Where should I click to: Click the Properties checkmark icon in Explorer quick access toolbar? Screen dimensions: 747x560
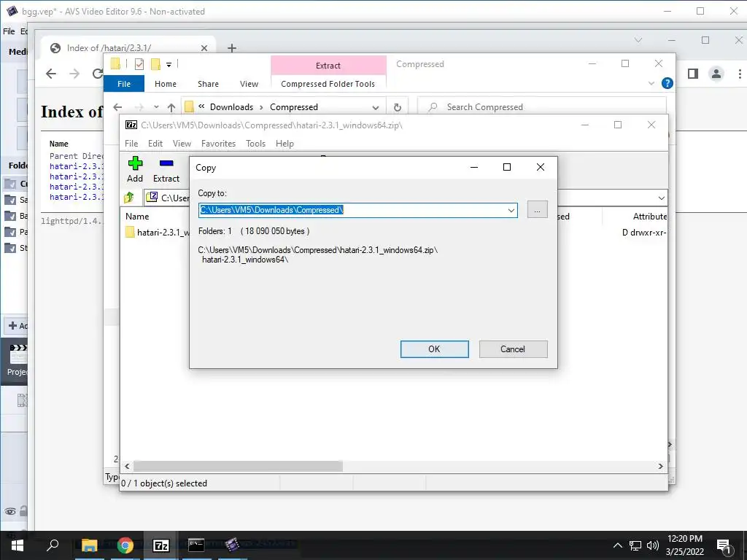(x=139, y=64)
